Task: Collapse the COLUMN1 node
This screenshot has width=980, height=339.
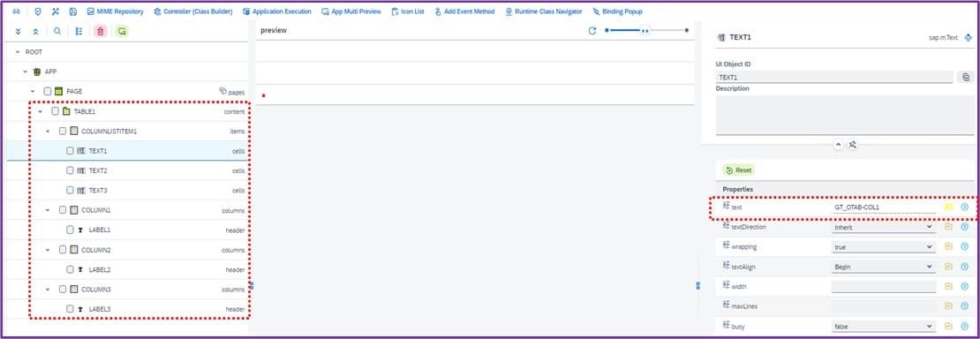Action: pyautogui.click(x=48, y=210)
